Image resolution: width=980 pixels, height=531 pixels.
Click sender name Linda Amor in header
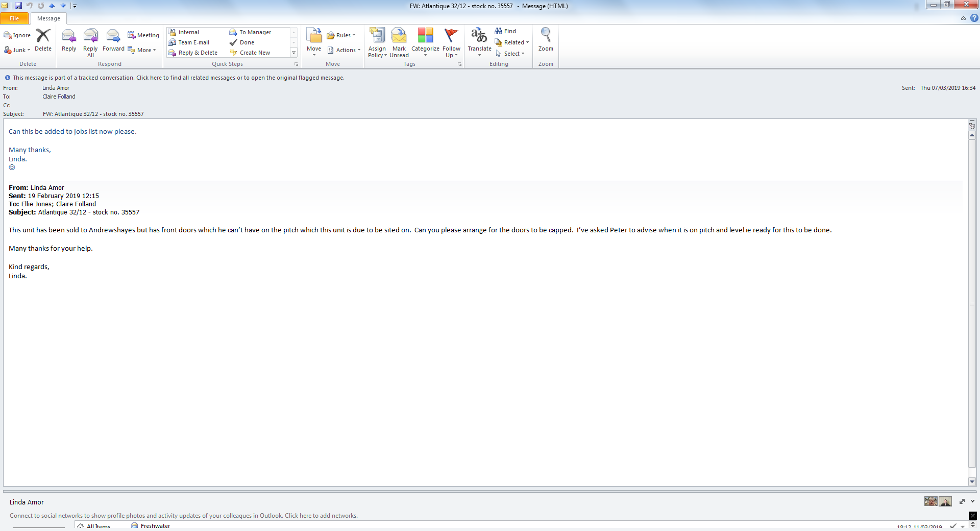[x=56, y=88]
